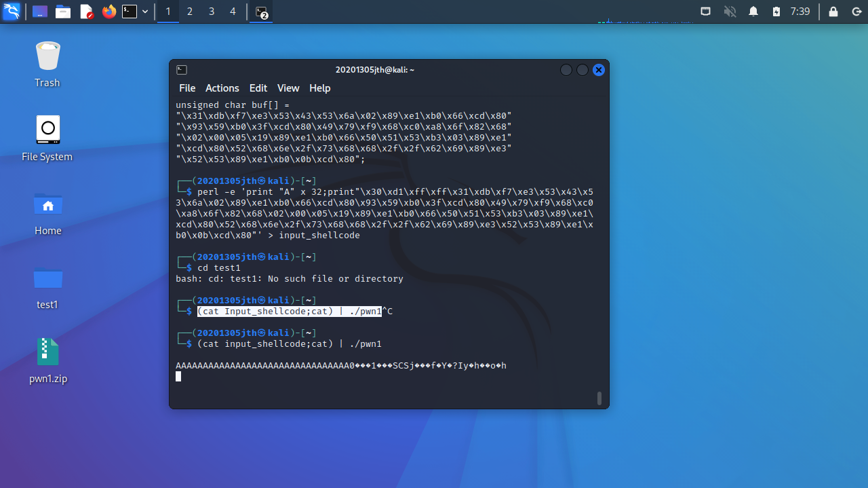Click the terminal cursor block

tap(178, 377)
